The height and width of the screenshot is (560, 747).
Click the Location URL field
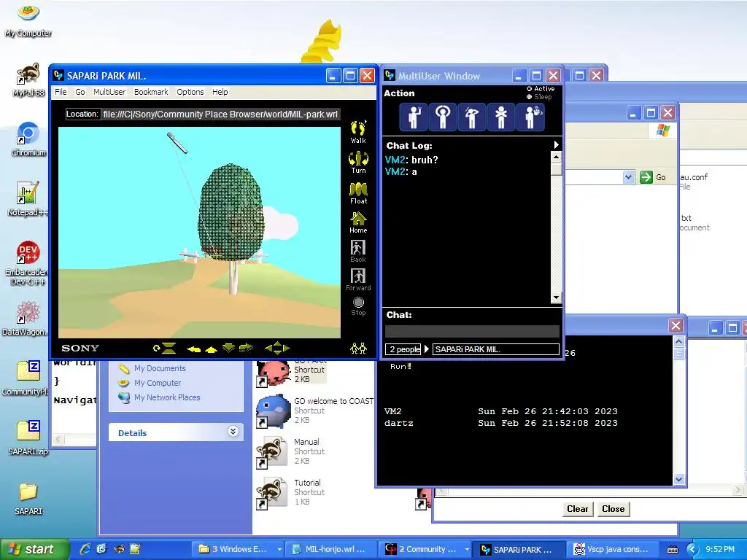(220, 114)
